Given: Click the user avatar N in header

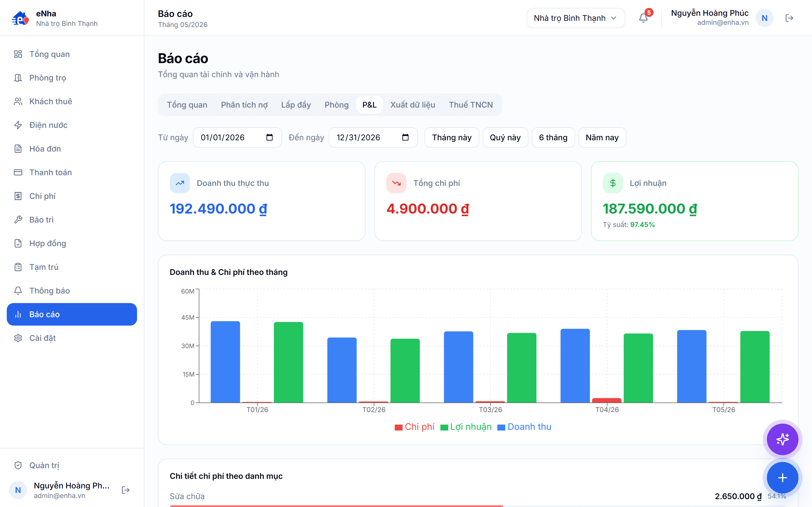Looking at the screenshot, I should (x=764, y=18).
